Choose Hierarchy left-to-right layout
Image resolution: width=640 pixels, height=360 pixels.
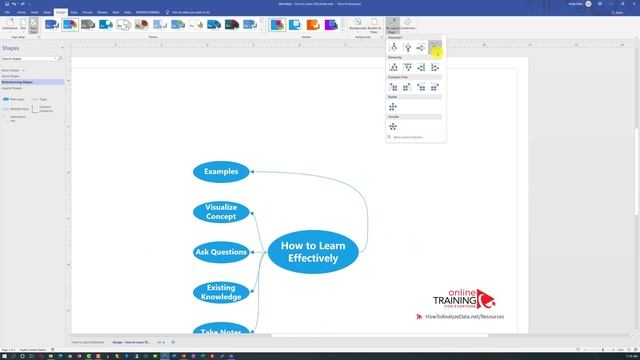pos(421,67)
